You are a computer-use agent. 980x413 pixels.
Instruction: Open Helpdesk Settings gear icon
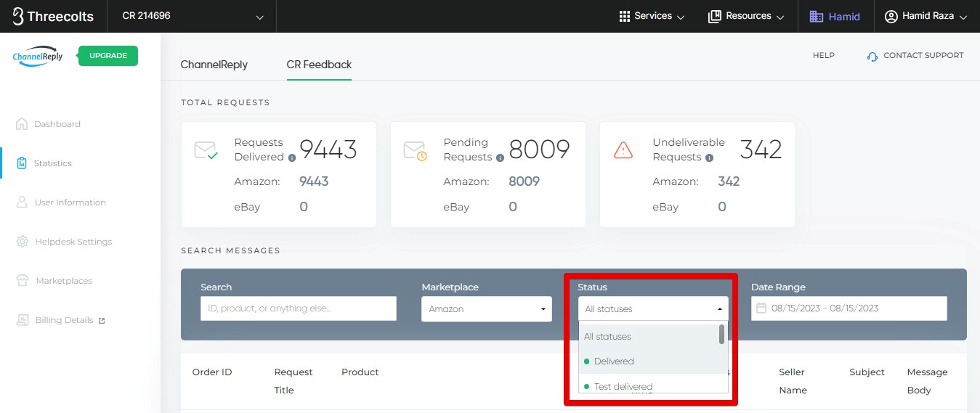[x=22, y=242]
